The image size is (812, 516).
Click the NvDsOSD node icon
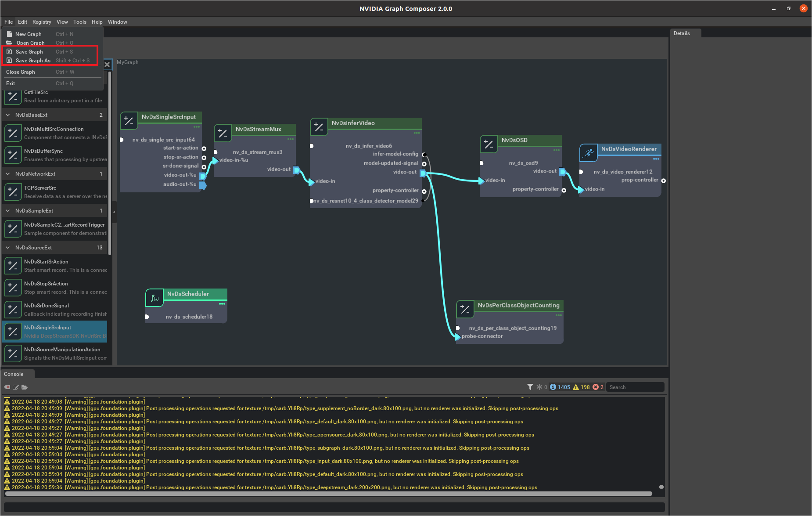pyautogui.click(x=489, y=144)
